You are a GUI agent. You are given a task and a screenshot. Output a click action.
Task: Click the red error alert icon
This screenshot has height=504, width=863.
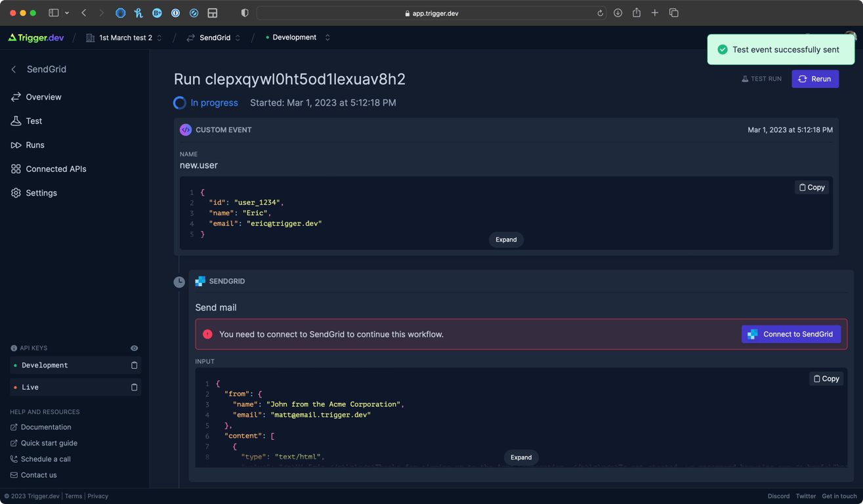coord(207,334)
